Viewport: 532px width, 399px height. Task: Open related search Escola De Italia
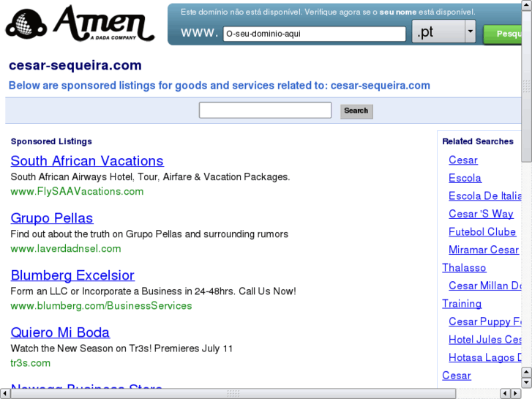(485, 196)
